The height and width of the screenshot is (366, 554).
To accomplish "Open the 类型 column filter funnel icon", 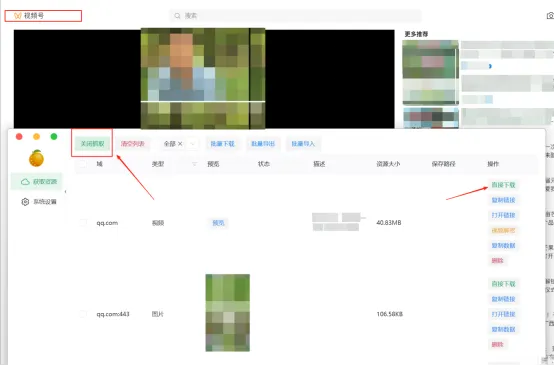I will tap(195, 164).
